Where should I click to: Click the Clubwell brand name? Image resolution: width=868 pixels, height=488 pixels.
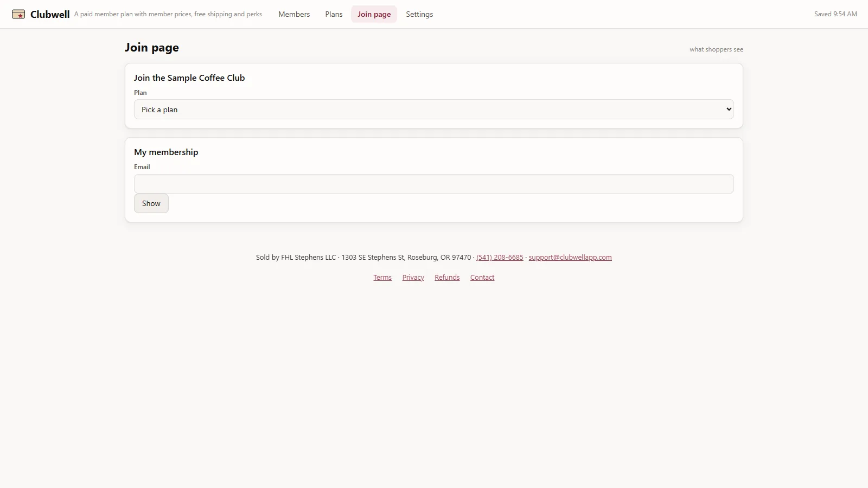coord(50,15)
